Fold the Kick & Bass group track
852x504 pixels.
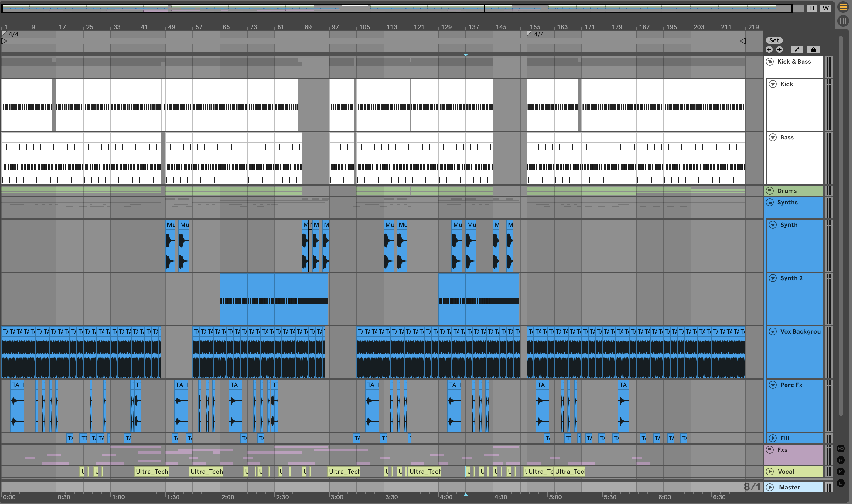[770, 62]
